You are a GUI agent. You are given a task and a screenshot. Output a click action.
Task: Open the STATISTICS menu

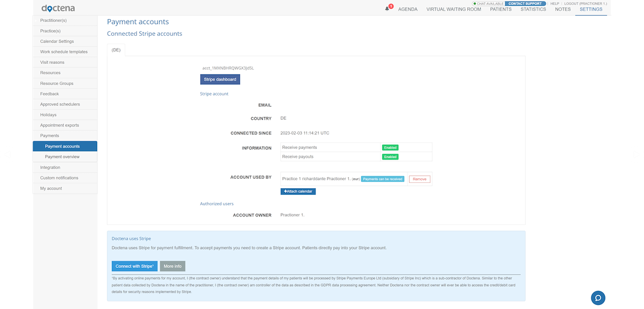click(533, 9)
